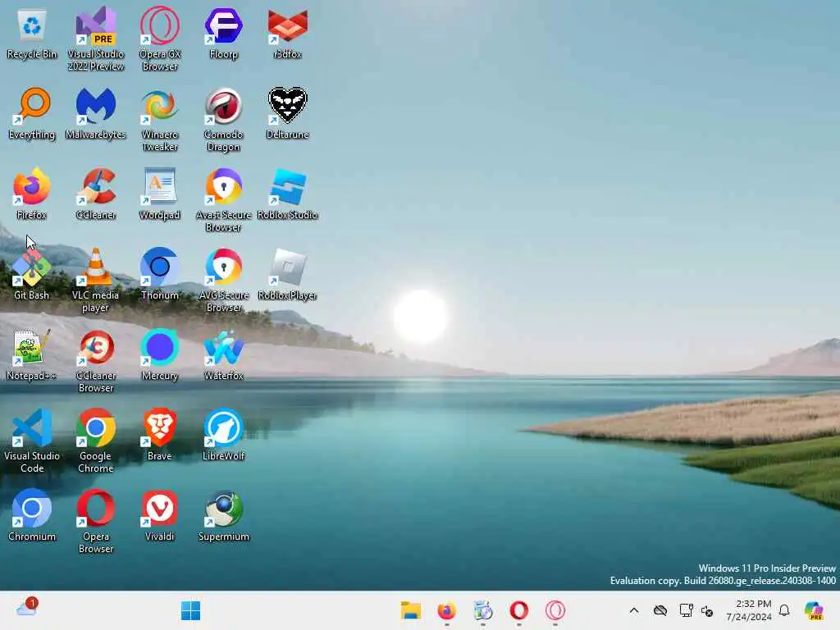The height and width of the screenshot is (630, 840).
Task: Switch to Opera GX in the taskbar
Action: (x=555, y=610)
